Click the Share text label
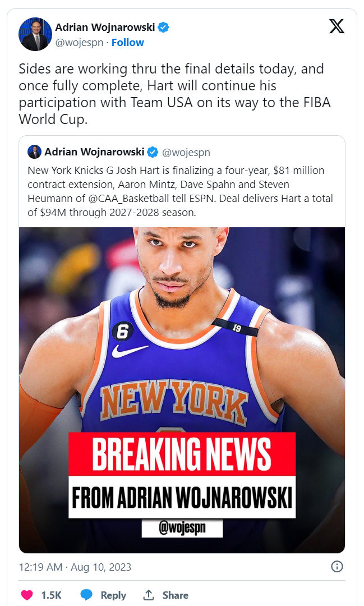This screenshot has height=606, width=364. pyautogui.click(x=176, y=595)
